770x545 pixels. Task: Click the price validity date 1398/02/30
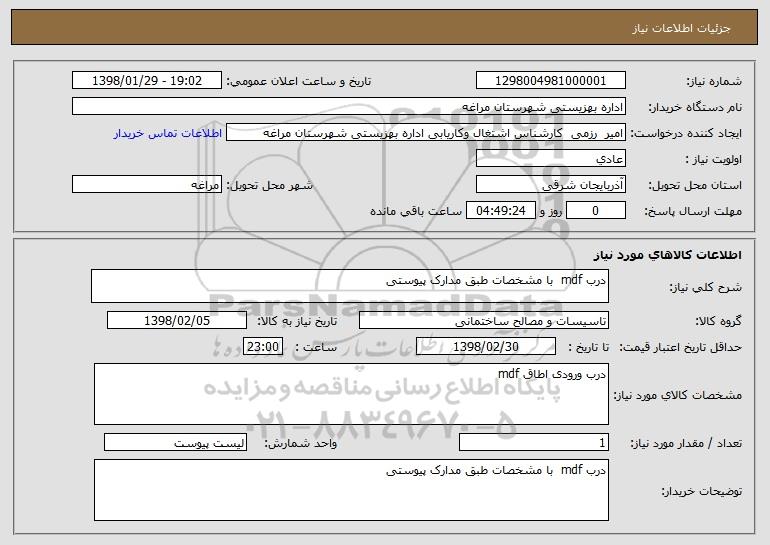pos(486,347)
